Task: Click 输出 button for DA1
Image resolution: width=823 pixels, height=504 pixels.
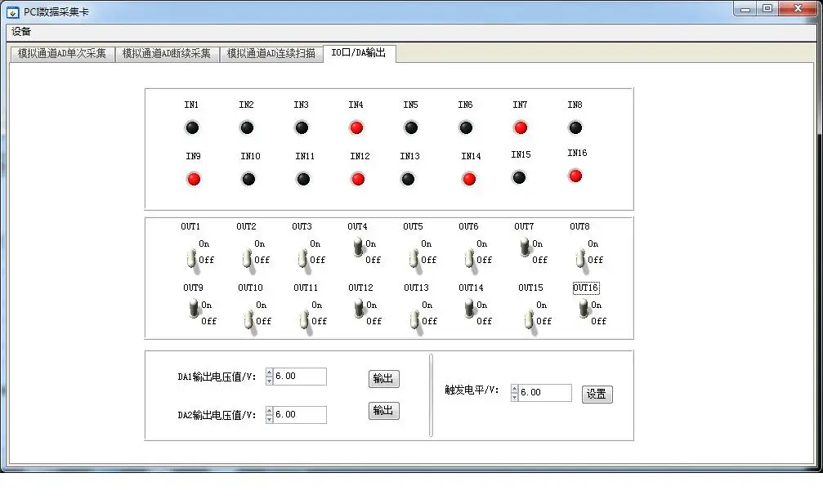Action: click(x=383, y=379)
